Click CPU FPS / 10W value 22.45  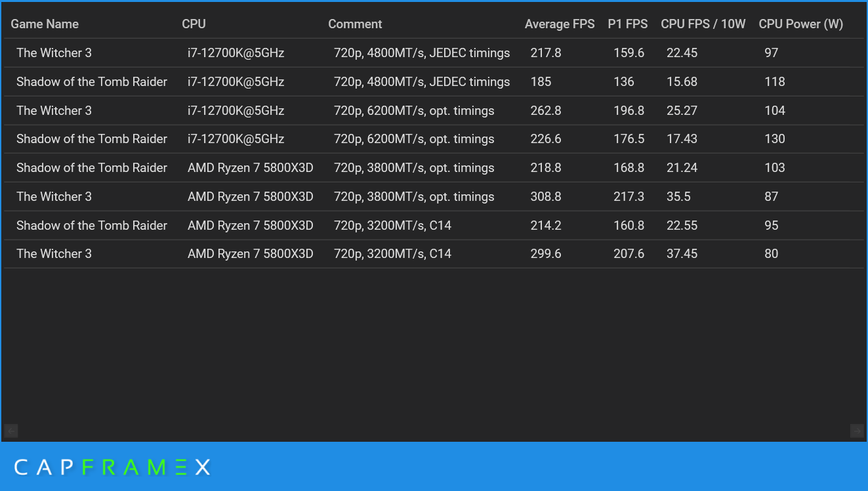(x=682, y=53)
